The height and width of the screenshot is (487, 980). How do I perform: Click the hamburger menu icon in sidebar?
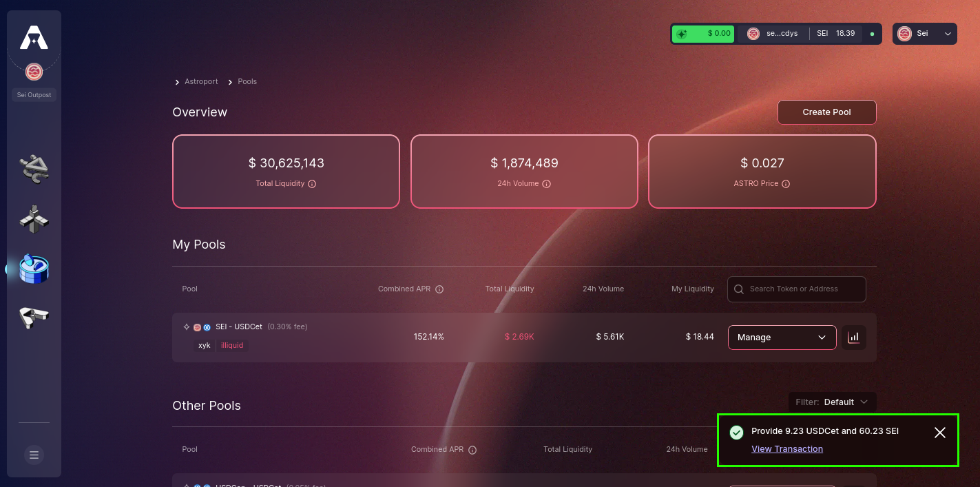34,455
